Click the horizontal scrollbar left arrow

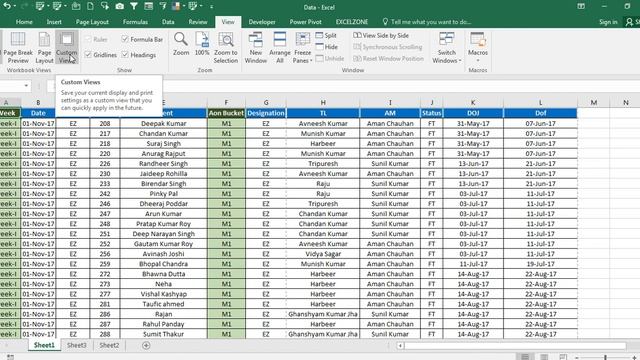(x=400, y=346)
